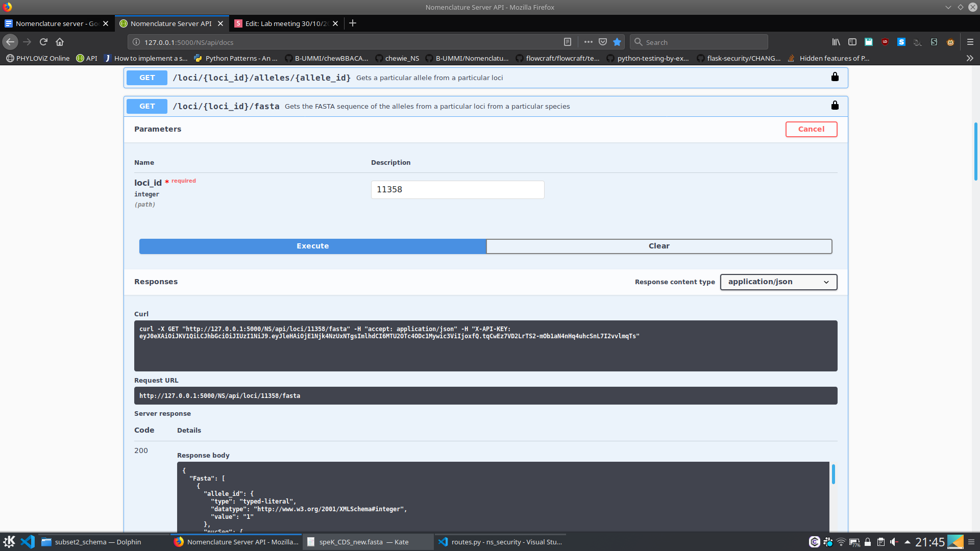Image resolution: width=980 pixels, height=551 pixels.
Task: Toggle reader view icon in address bar
Action: [567, 42]
